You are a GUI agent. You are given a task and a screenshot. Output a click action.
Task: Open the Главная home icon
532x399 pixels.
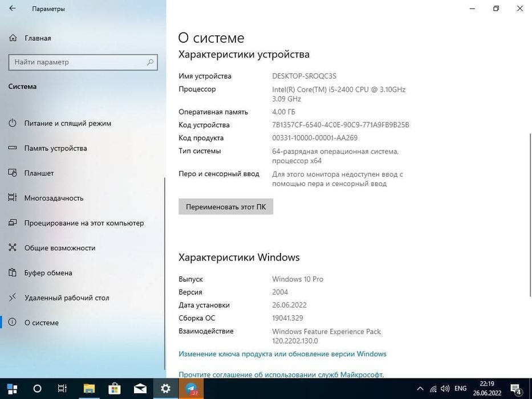coord(13,38)
